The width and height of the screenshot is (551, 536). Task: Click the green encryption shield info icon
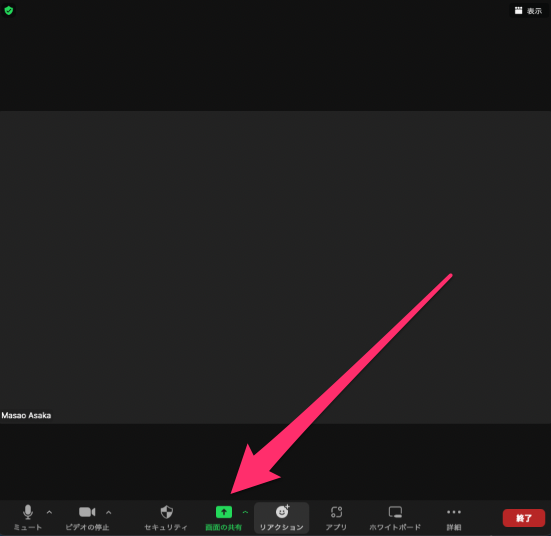8,11
